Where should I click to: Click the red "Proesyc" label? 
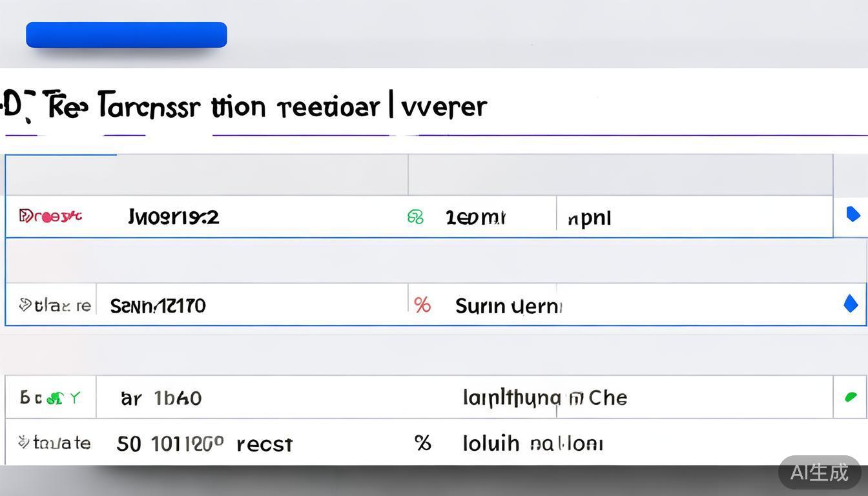pos(50,216)
